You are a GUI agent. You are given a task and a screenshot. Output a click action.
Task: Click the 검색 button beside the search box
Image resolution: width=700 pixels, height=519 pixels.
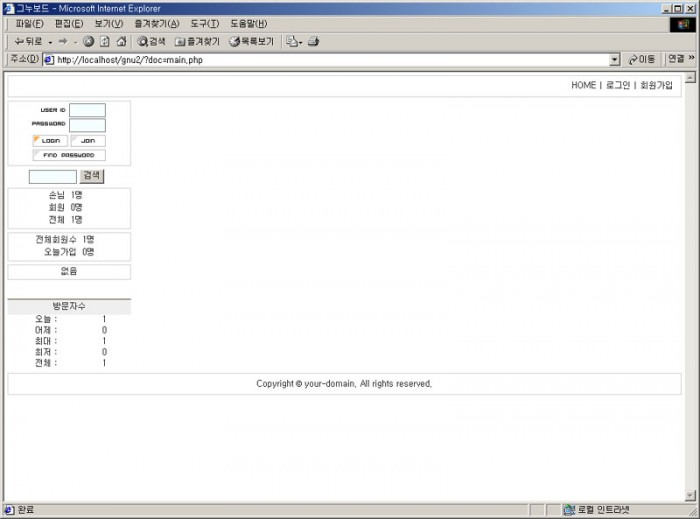[x=91, y=176]
